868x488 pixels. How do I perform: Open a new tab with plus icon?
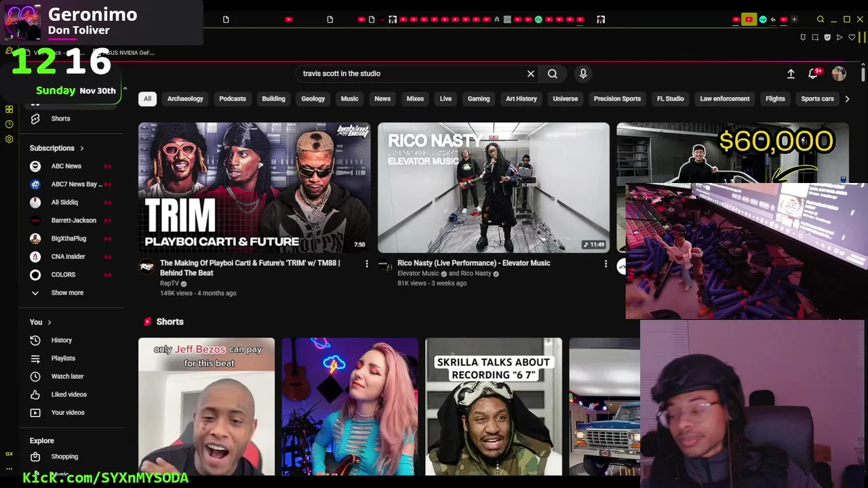tap(794, 20)
